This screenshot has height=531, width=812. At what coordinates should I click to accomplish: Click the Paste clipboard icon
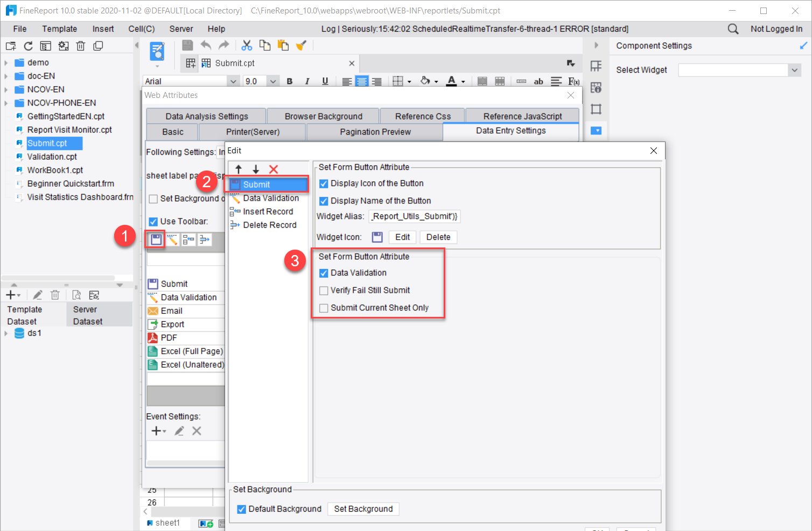(x=283, y=46)
